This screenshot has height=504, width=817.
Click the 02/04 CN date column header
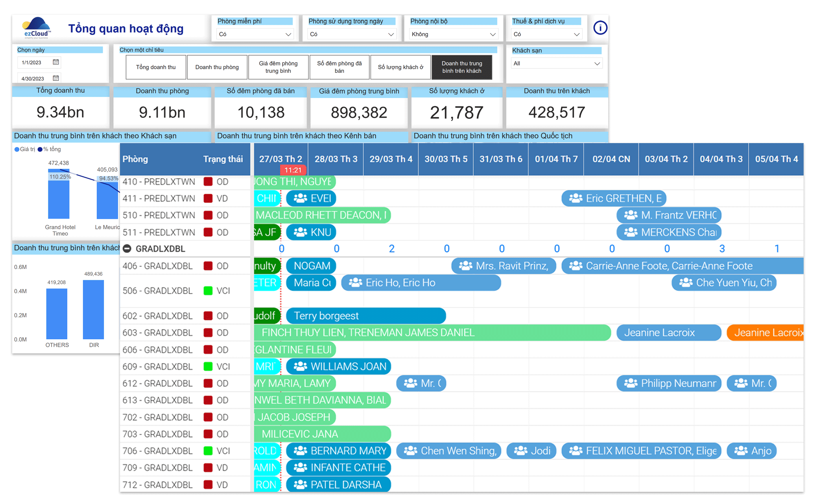coord(611,159)
